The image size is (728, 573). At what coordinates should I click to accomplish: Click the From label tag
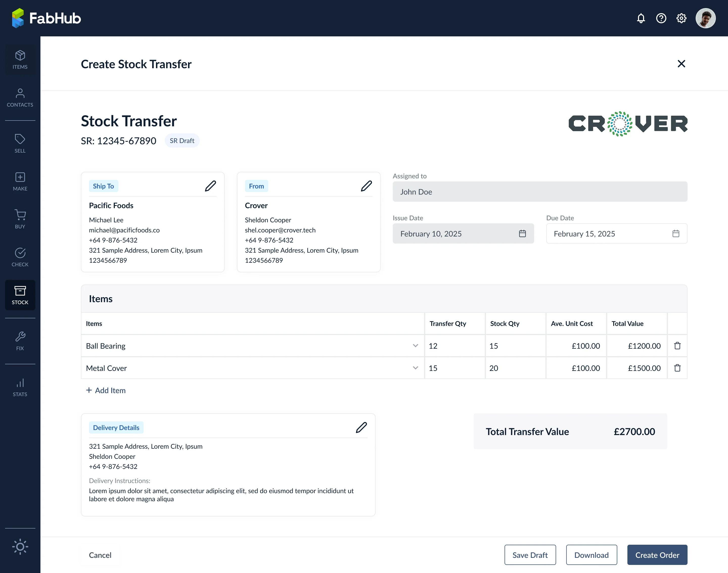[256, 186]
